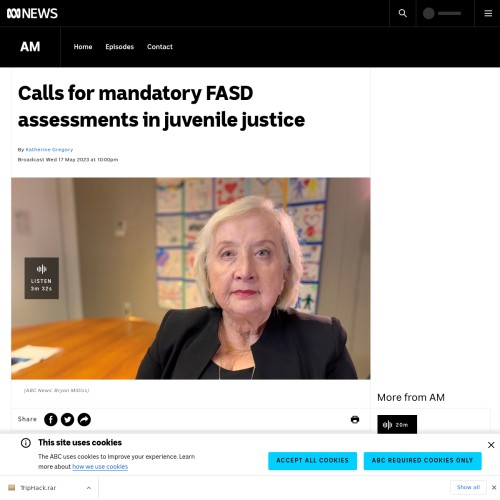Print the article using printer icon
Screen dimensions: 500x500
click(x=355, y=419)
